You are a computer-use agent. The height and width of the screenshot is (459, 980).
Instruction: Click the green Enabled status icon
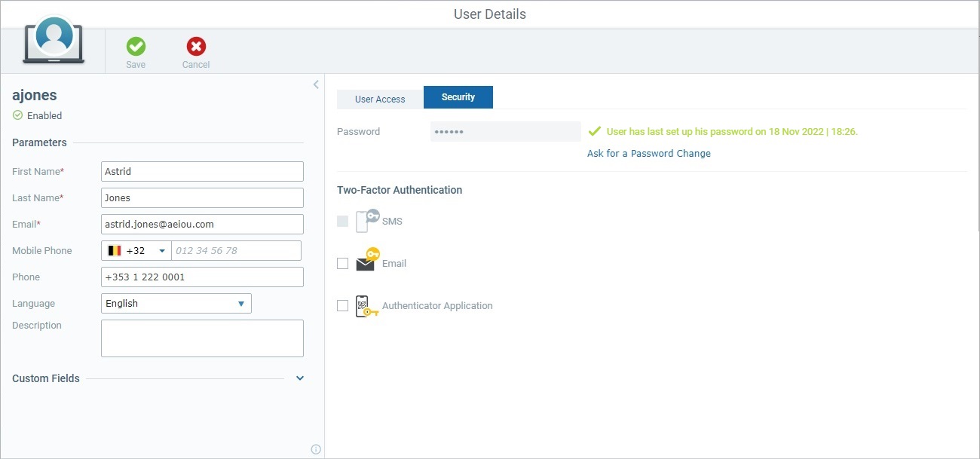coord(18,115)
